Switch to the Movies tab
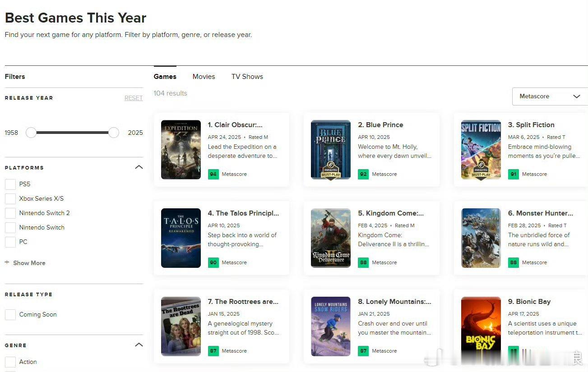 coord(204,77)
